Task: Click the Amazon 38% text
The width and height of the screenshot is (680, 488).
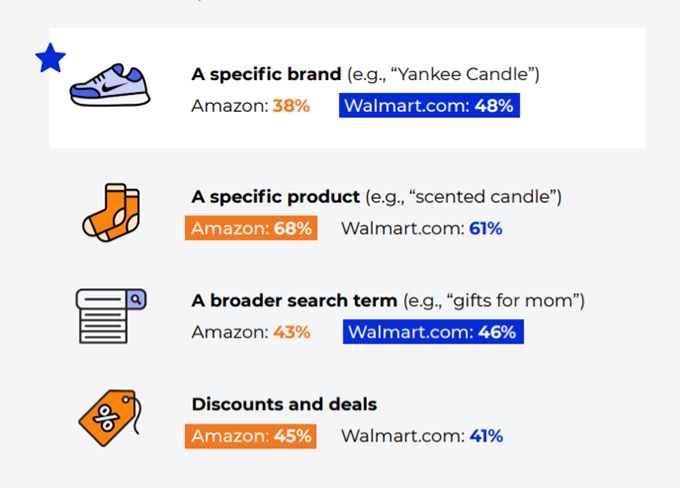Action: point(250,106)
